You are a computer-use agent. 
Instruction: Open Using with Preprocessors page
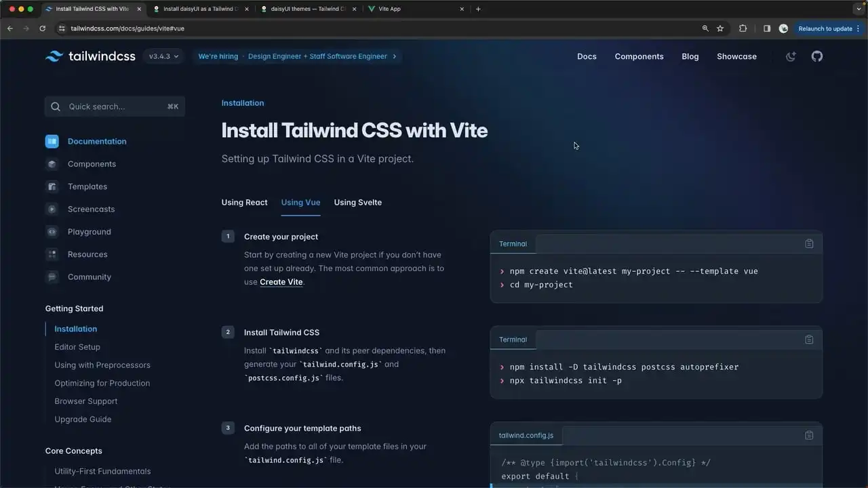coord(102,365)
